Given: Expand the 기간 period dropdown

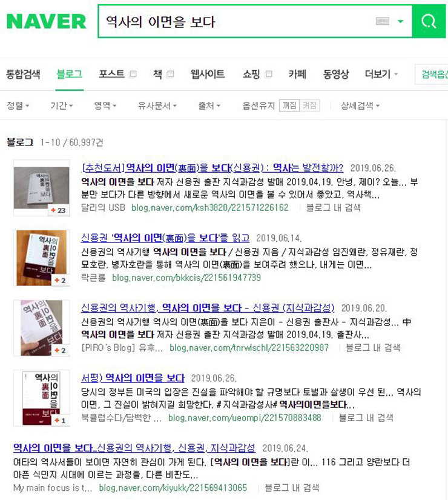Looking at the screenshot, I should [x=62, y=105].
